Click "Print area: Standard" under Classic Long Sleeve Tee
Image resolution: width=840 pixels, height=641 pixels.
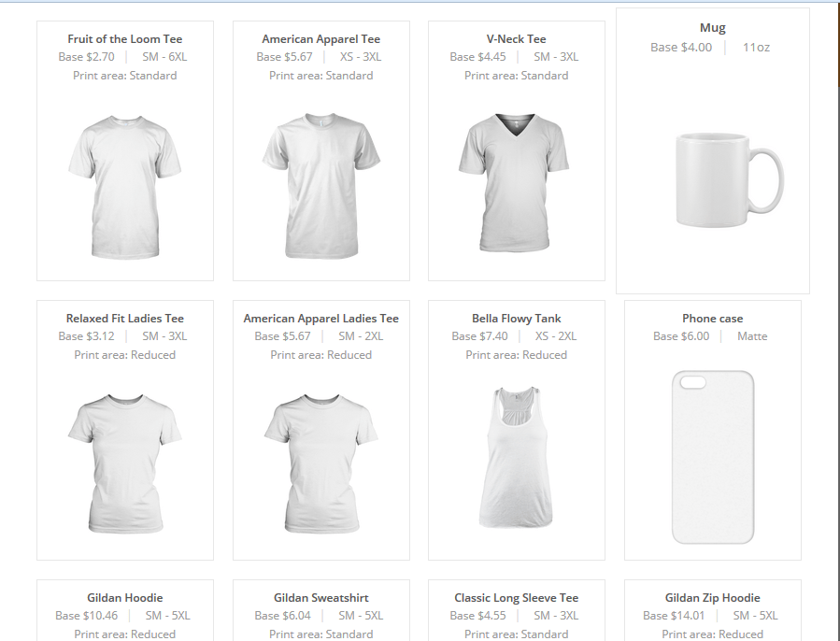pos(517,634)
